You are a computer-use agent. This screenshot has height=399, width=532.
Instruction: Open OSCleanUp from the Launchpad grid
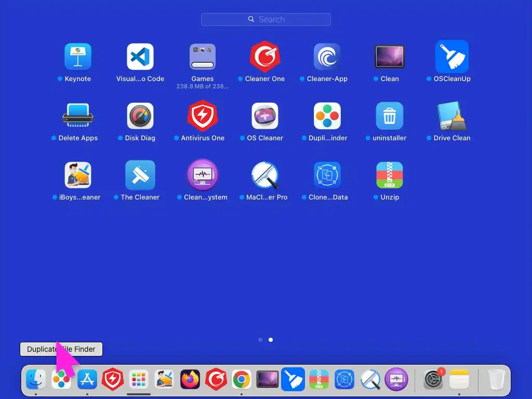click(452, 56)
